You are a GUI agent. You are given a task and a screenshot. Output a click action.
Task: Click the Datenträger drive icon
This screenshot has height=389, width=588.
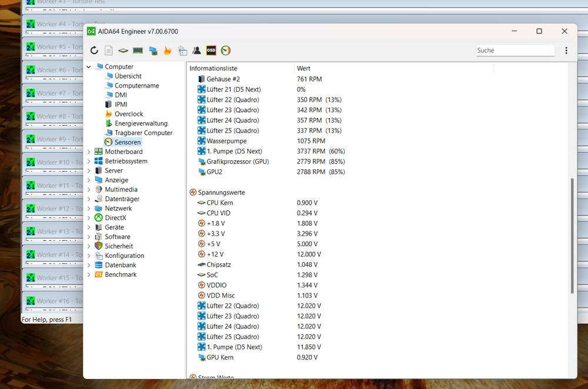(x=98, y=199)
